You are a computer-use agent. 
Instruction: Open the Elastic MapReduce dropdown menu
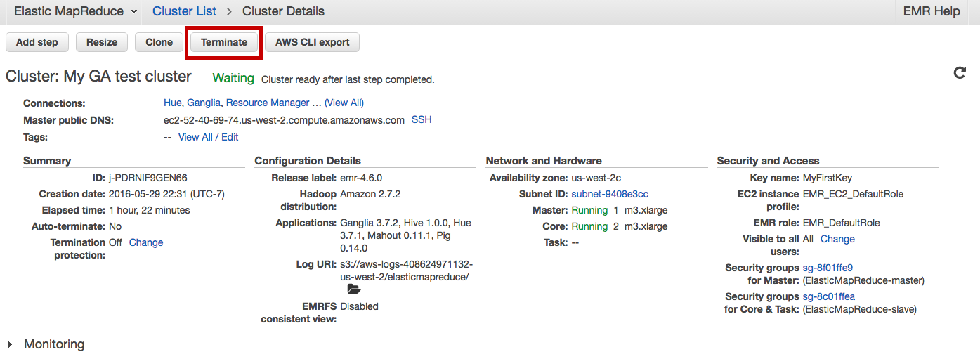click(x=68, y=11)
